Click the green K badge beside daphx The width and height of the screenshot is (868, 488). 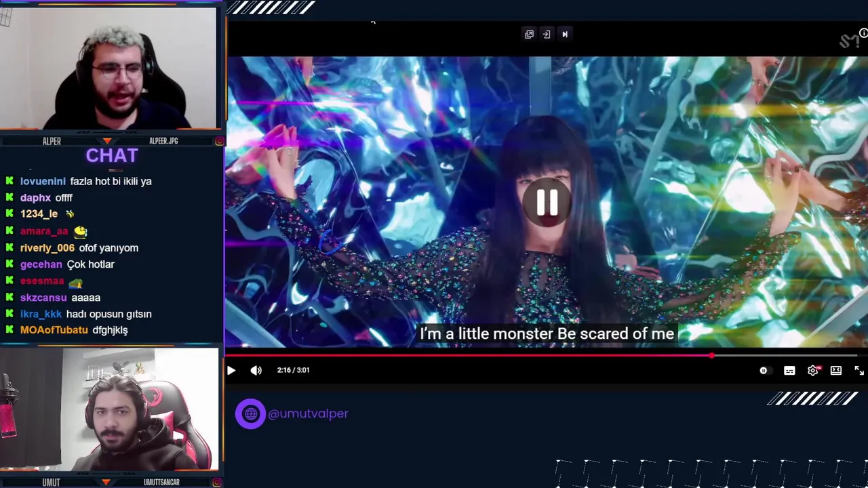coord(9,197)
